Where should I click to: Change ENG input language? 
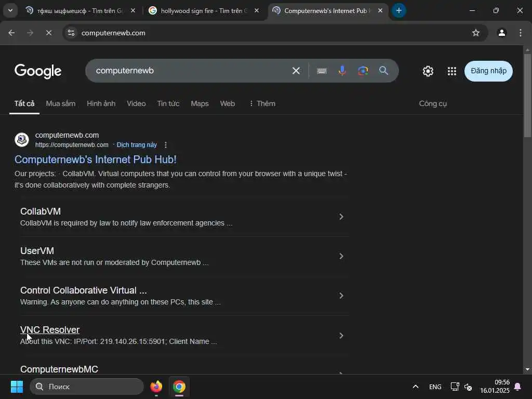click(435, 387)
